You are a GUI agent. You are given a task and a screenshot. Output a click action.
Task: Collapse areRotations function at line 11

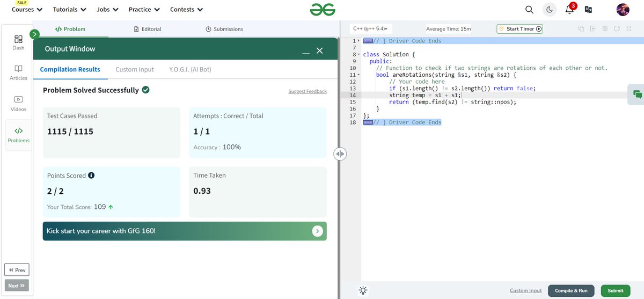point(359,75)
